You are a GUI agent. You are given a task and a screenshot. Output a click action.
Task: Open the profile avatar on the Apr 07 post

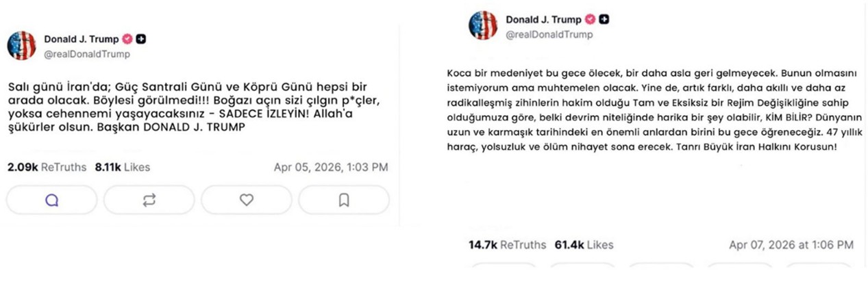(483, 25)
